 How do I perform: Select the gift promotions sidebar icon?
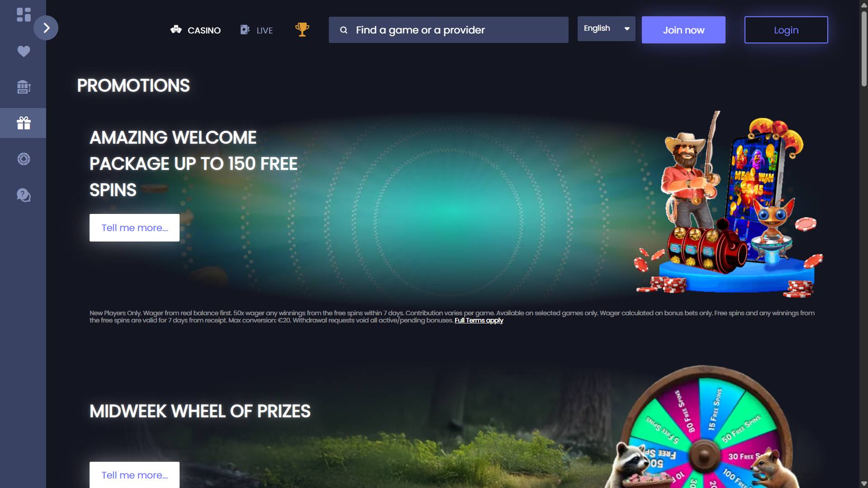click(24, 123)
